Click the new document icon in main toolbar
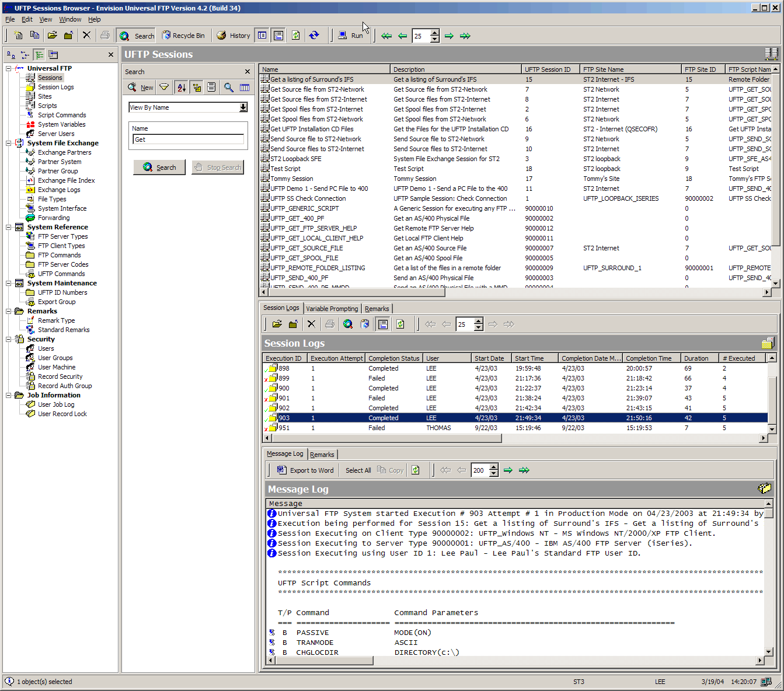 18,36
